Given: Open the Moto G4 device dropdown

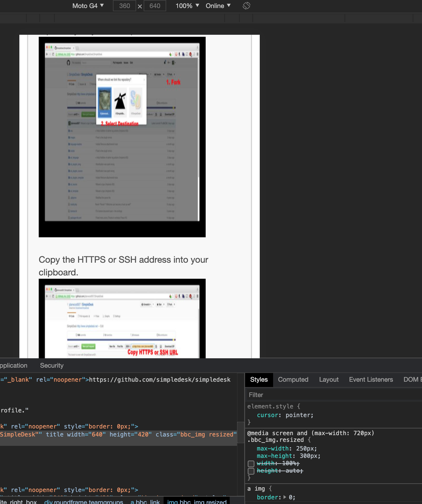Looking at the screenshot, I should tap(88, 6).
